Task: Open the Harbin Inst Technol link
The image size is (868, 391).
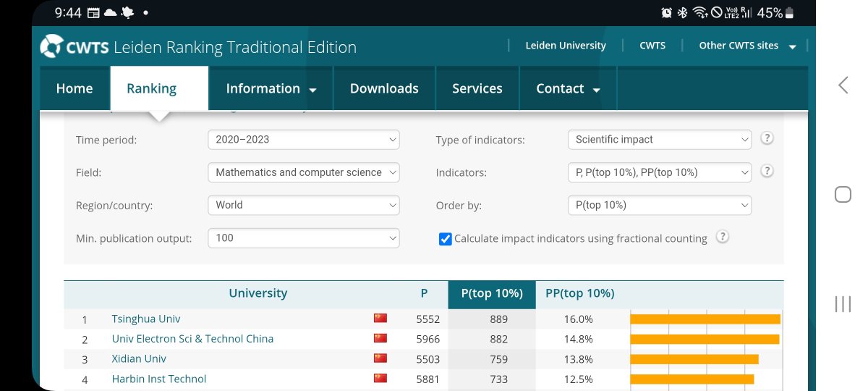Action: pos(159,379)
